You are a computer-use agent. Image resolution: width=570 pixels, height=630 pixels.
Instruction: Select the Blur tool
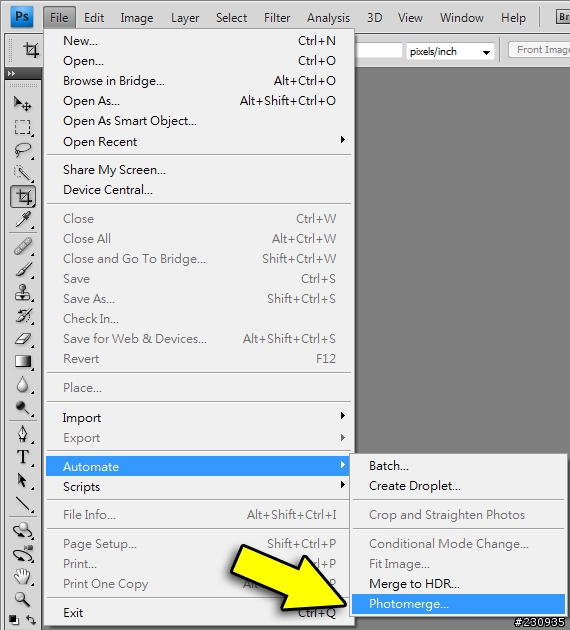pos(22,385)
